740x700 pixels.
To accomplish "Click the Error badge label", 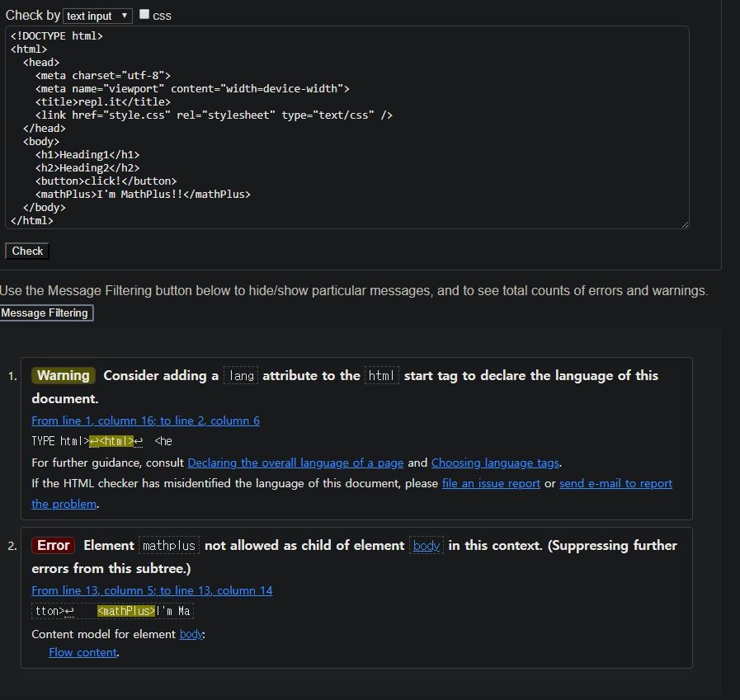I will (54, 545).
